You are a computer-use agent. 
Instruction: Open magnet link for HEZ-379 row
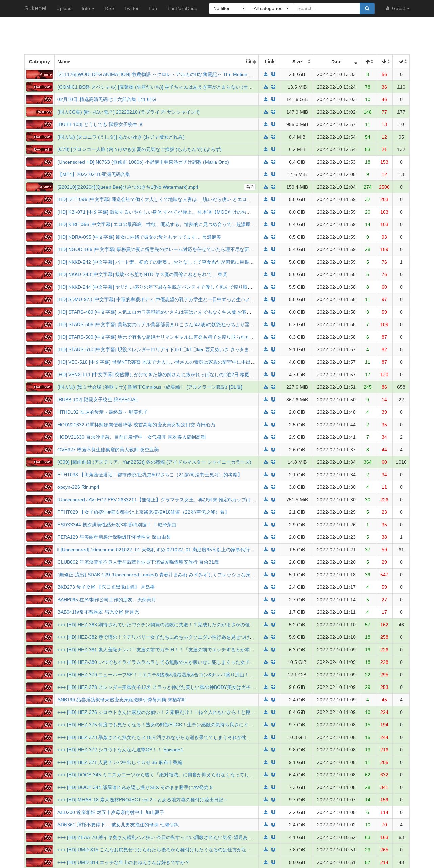coord(273,675)
